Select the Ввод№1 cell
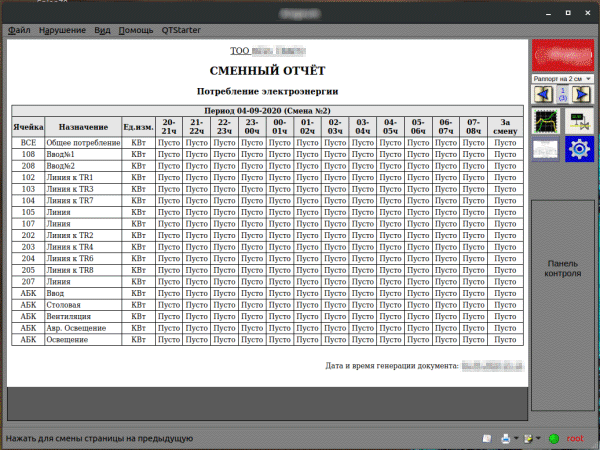The height and width of the screenshot is (450, 600). tap(83, 154)
